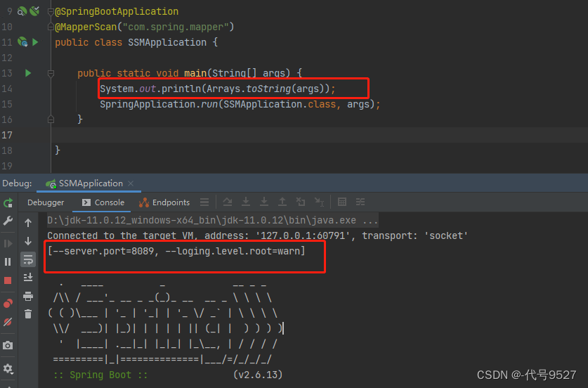Screen dimensions: 588x388
Task: Click the Run to Cursor icon
Action: pyautogui.click(x=319, y=202)
